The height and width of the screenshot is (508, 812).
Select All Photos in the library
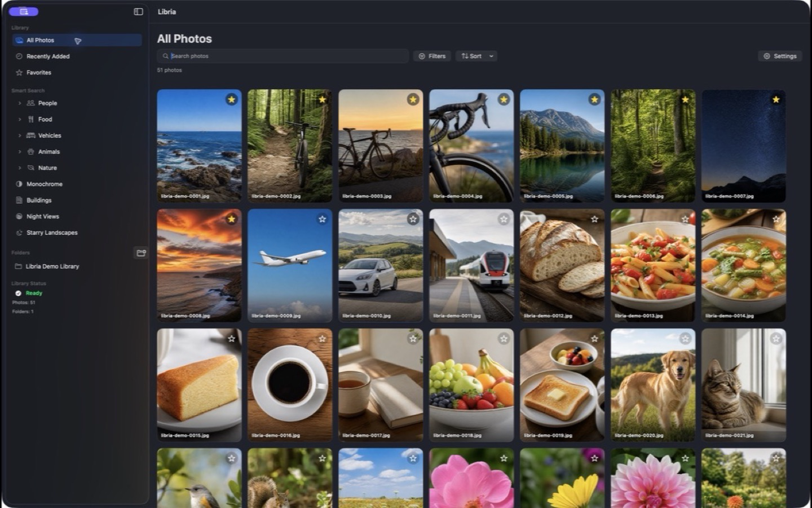(x=77, y=40)
